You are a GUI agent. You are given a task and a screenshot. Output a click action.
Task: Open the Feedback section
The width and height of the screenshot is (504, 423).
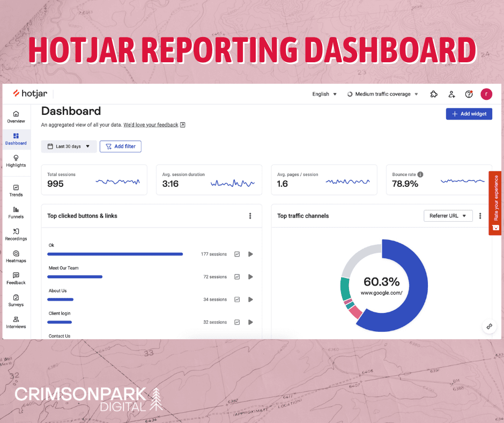tap(16, 278)
